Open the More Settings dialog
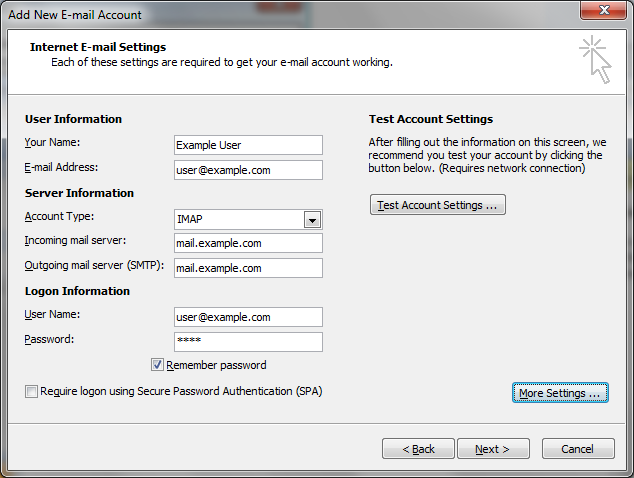Viewport: 634px width, 478px height. [560, 393]
